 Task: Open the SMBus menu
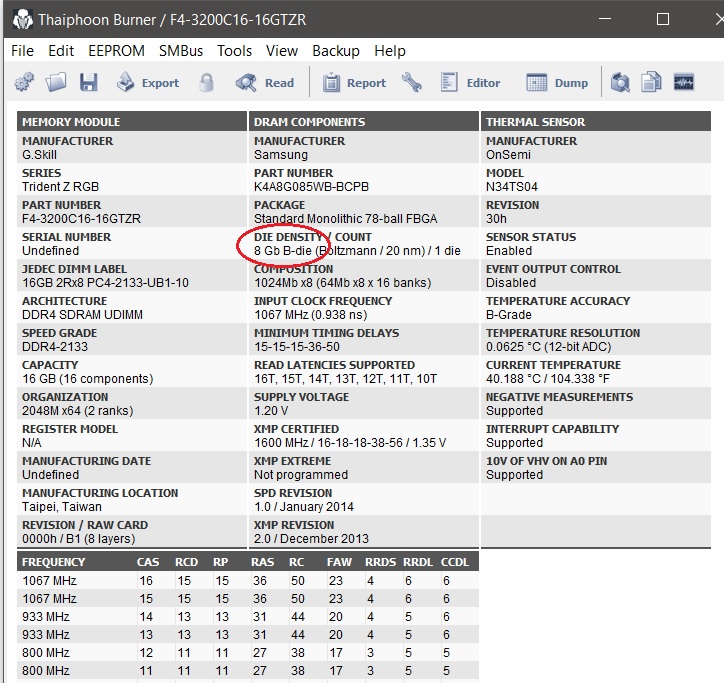(x=181, y=50)
